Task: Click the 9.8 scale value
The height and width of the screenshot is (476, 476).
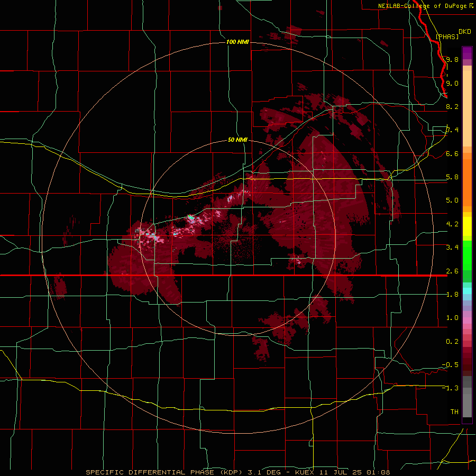Action: point(452,59)
